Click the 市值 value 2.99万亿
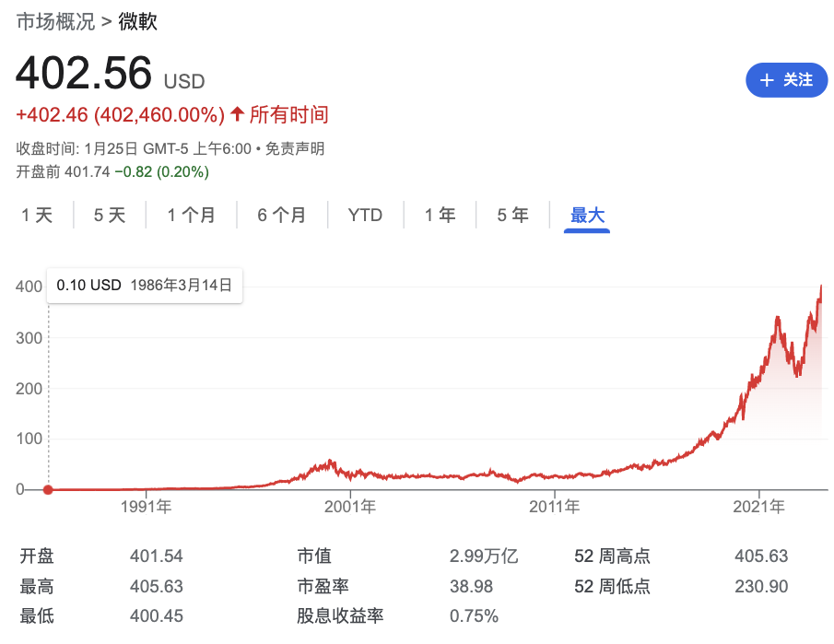The height and width of the screenshot is (644, 834). pos(484,556)
